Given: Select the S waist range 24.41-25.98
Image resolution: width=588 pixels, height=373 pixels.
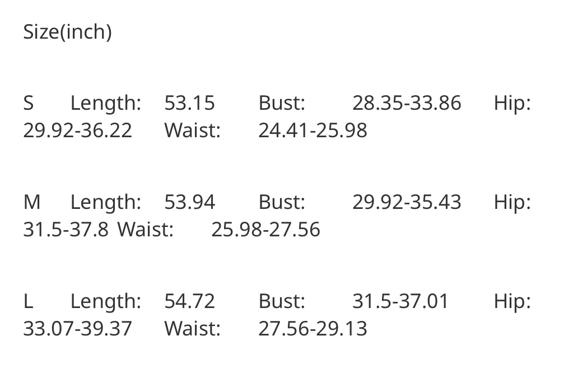Looking at the screenshot, I should (x=312, y=130).
